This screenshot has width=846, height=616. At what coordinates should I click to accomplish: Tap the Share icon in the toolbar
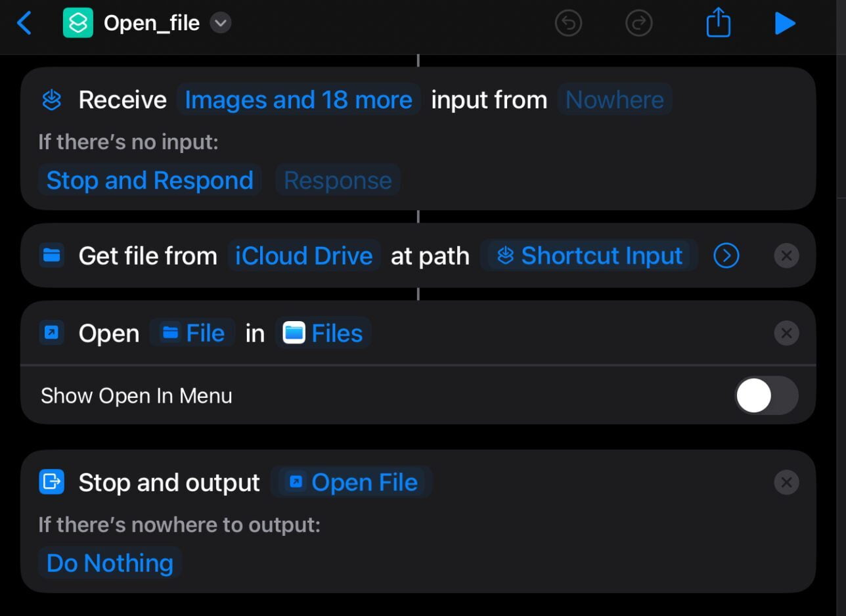click(x=717, y=22)
